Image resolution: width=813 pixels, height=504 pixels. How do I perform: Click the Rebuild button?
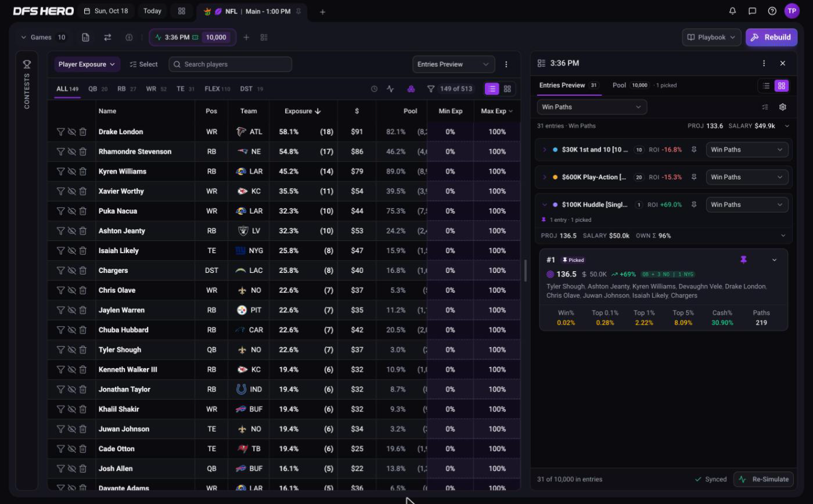coord(771,37)
